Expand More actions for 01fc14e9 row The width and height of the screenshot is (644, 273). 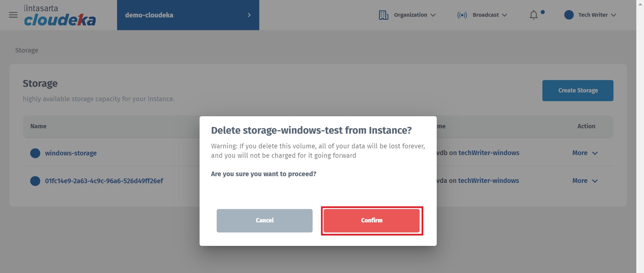click(585, 181)
